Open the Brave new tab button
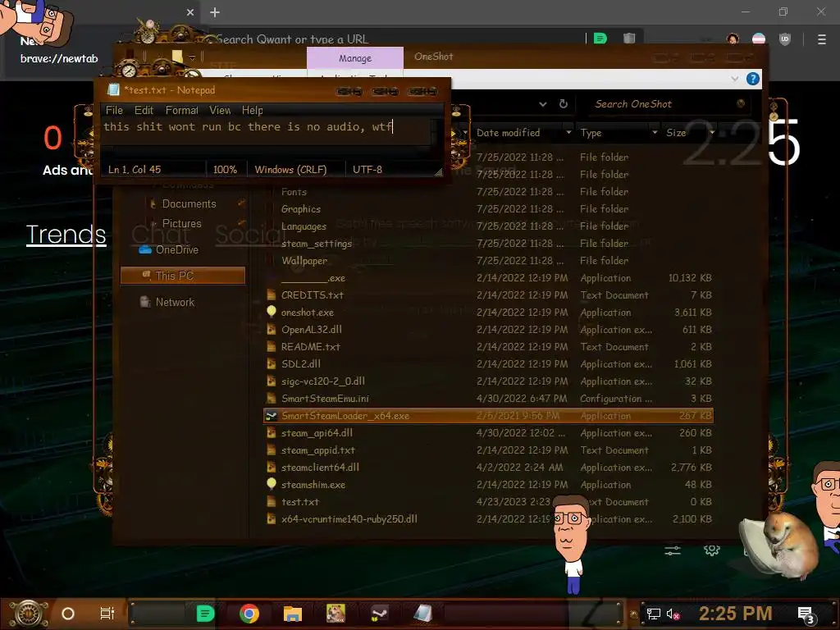This screenshot has width=840, height=630. (215, 12)
